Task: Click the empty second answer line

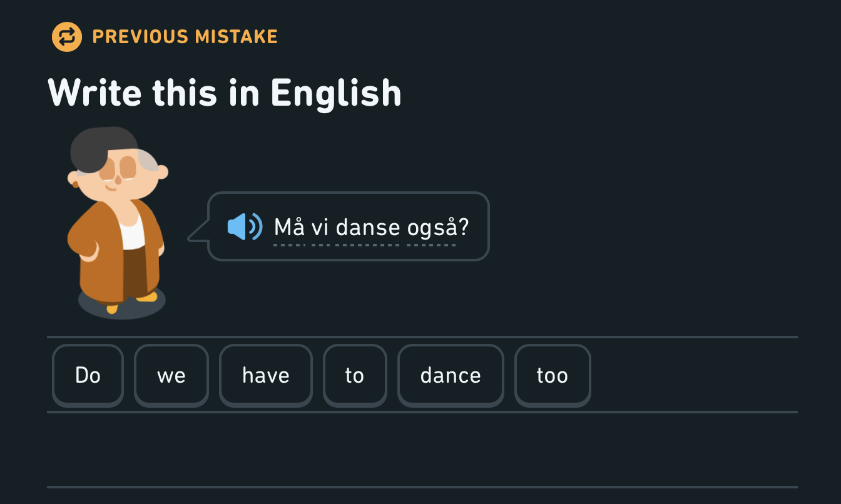Action: [x=422, y=450]
